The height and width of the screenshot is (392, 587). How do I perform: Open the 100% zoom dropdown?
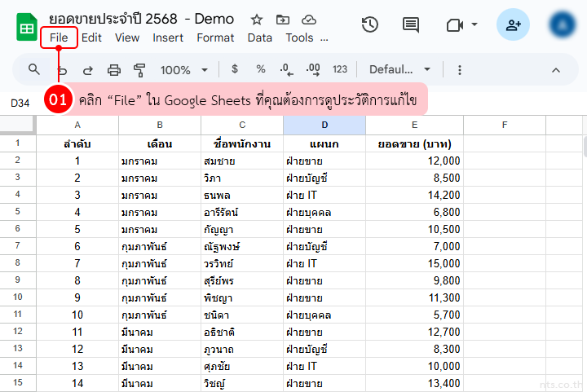tap(183, 70)
